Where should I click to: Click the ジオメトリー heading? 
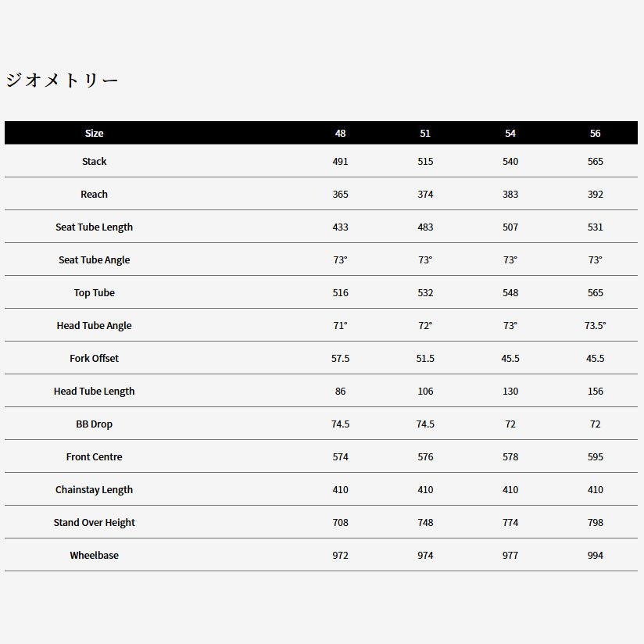pyautogui.click(x=63, y=80)
